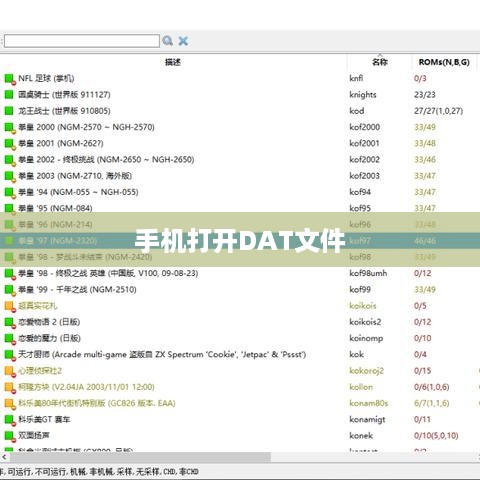Click the ROMs value 6/7(1,1,6)

(432, 403)
